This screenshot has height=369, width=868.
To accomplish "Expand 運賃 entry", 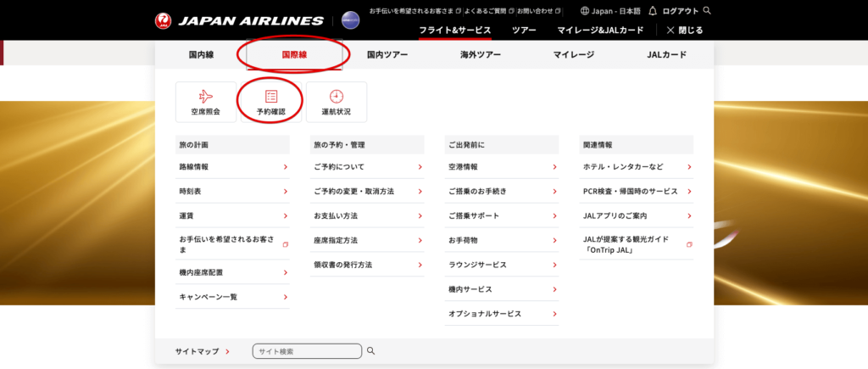I will [232, 215].
